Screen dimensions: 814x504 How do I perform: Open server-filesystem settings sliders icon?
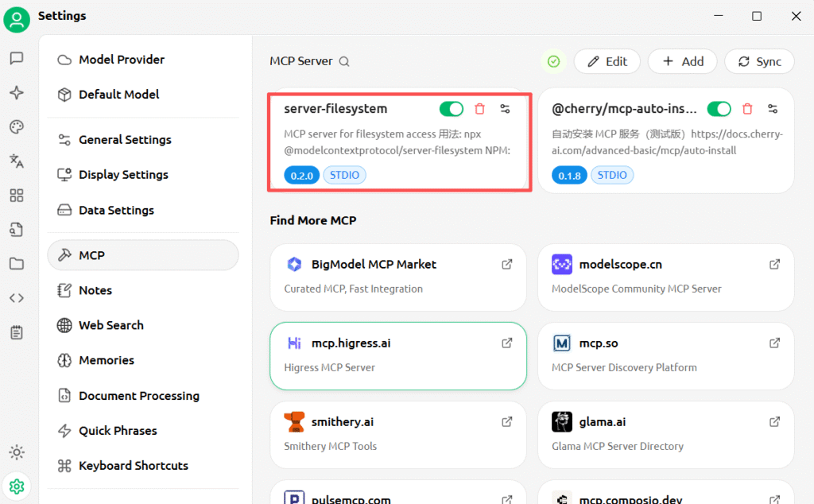click(x=505, y=109)
